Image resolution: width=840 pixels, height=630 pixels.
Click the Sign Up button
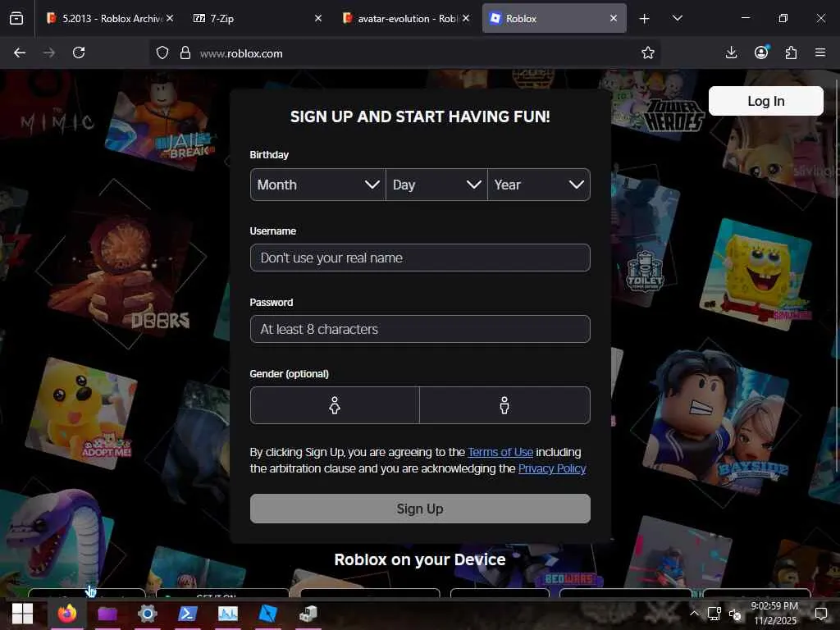[x=420, y=509]
